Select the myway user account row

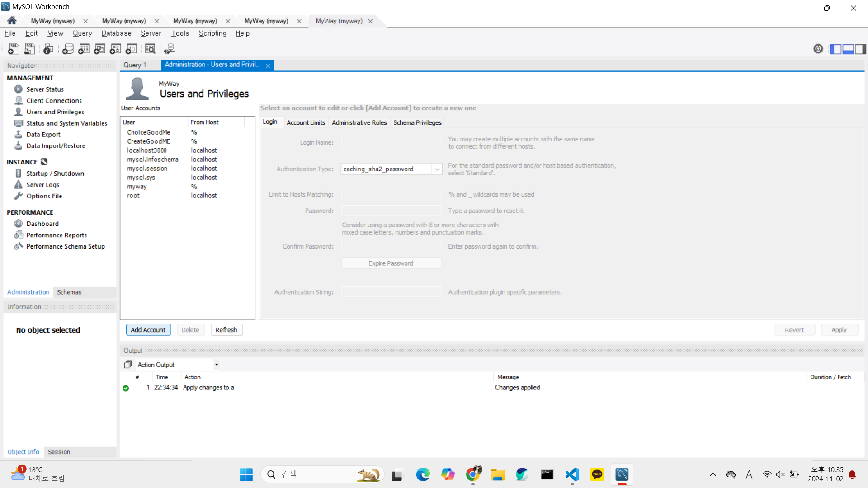click(137, 187)
